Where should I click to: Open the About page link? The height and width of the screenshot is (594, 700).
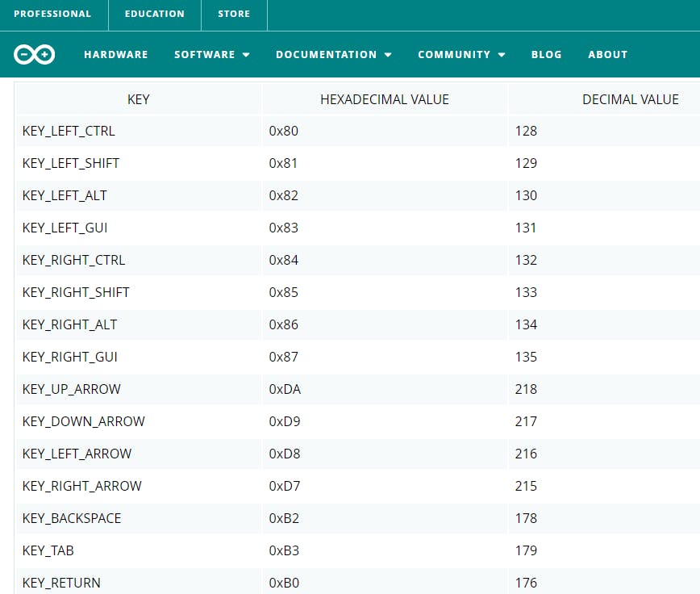(x=607, y=55)
